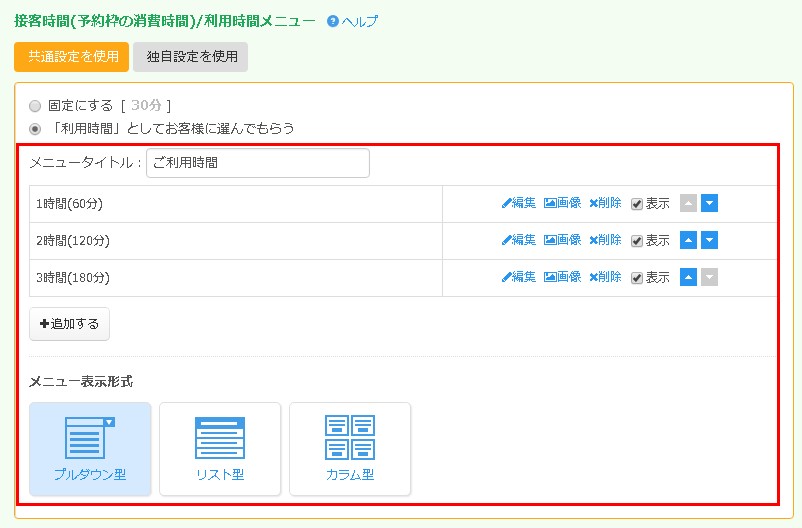Choose リスト型 display format
This screenshot has height=528, width=802.
pyautogui.click(x=220, y=449)
